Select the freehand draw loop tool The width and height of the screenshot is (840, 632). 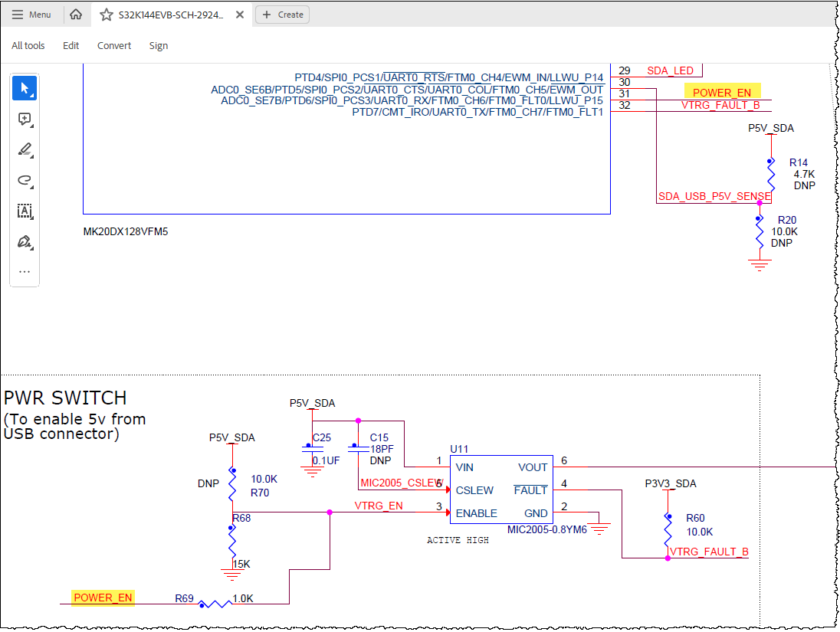(x=25, y=180)
